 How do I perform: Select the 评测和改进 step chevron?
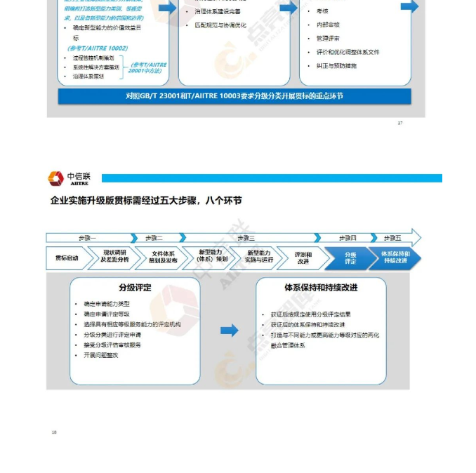pos(303,258)
